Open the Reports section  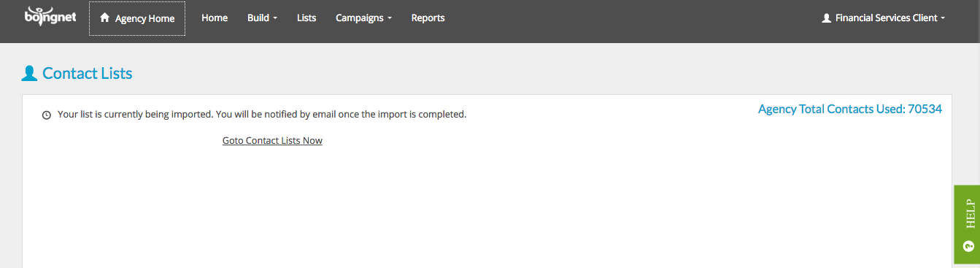point(428,18)
